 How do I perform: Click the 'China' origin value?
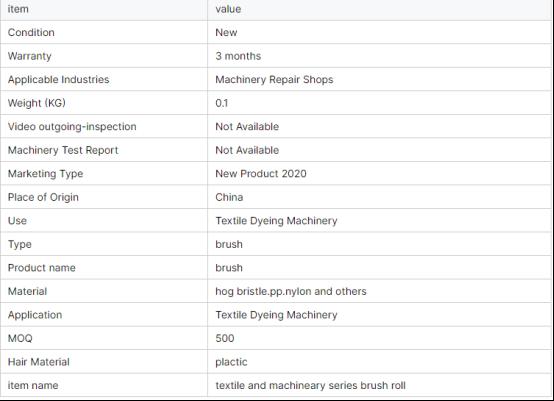(x=229, y=197)
